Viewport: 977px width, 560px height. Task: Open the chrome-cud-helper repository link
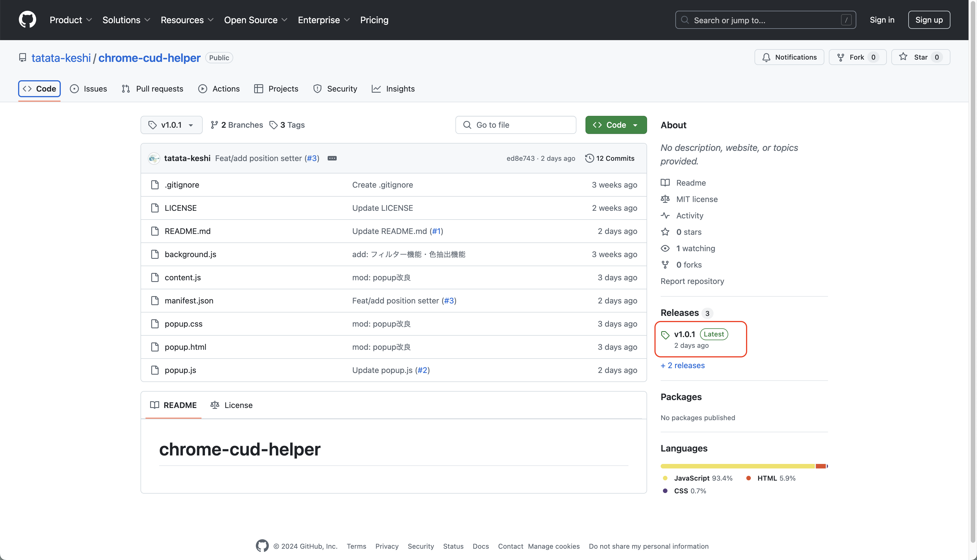click(149, 58)
